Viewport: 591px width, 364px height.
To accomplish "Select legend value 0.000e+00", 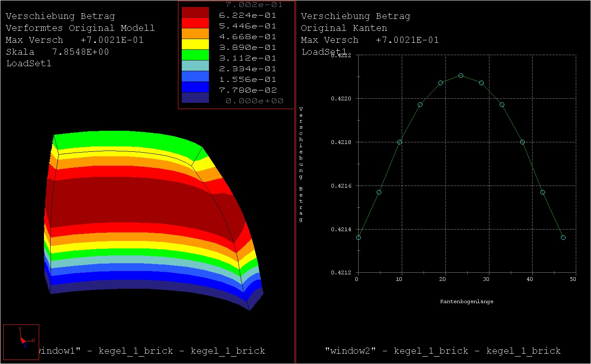I will pyautogui.click(x=254, y=101).
